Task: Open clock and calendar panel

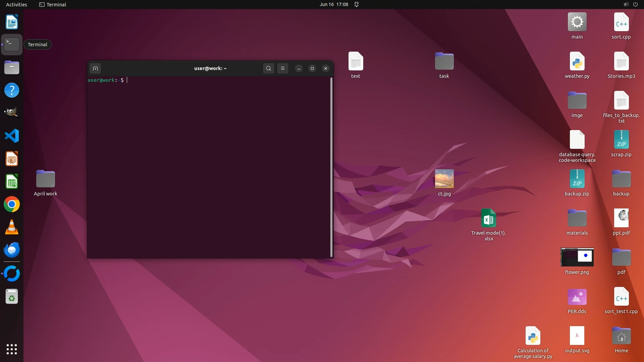Action: pos(333,4)
